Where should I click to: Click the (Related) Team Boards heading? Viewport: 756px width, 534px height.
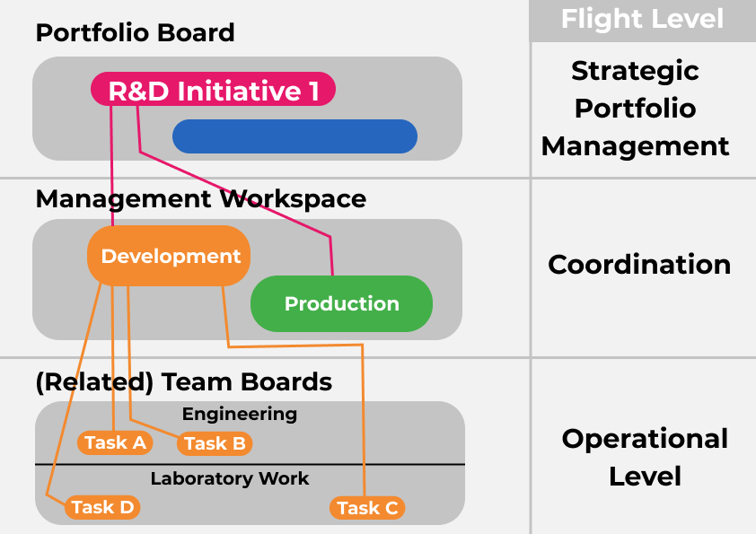184,382
